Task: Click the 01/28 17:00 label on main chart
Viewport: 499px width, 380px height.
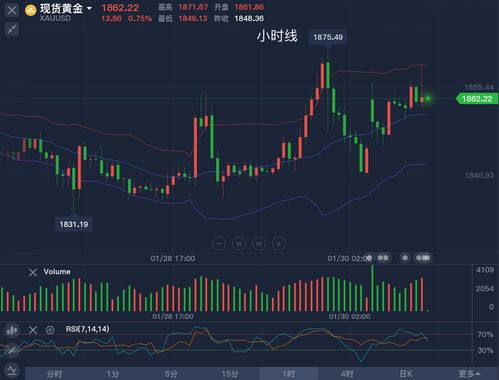Action: (x=173, y=258)
